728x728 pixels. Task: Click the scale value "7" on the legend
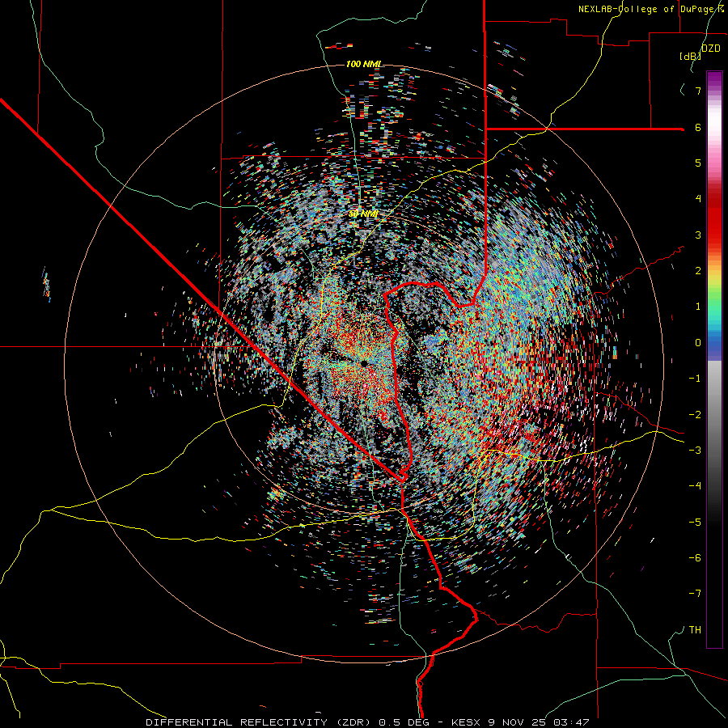(x=698, y=91)
